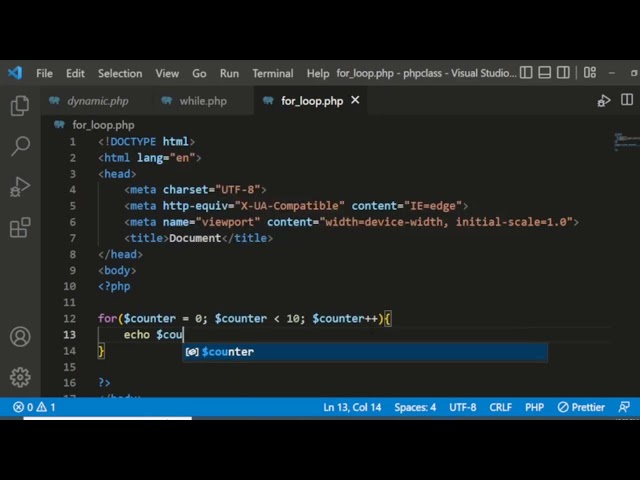
Task: Click charset="UTF-8" on line 4
Action: click(x=211, y=190)
